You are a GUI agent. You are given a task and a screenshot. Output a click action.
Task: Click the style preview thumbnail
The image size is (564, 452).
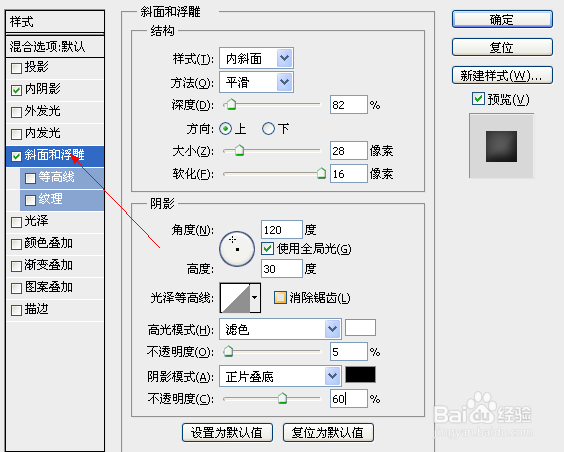click(x=501, y=146)
